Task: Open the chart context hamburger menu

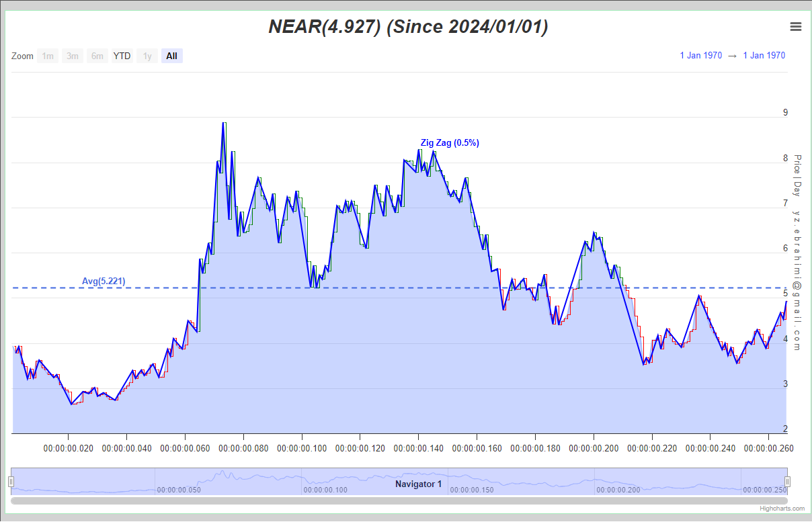Action: (x=796, y=27)
